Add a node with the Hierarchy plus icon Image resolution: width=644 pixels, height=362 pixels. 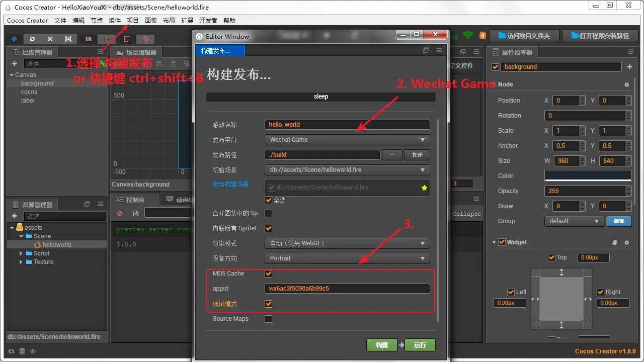click(15, 64)
